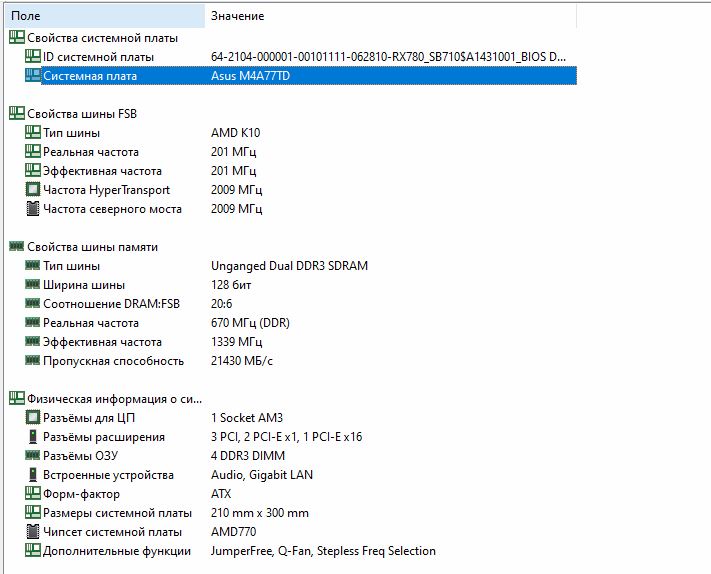Click '3 PCI, 2 PCI-E x1, 1 PCI-E x16' value
Image resolution: width=711 pixels, height=574 pixels.
click(287, 437)
